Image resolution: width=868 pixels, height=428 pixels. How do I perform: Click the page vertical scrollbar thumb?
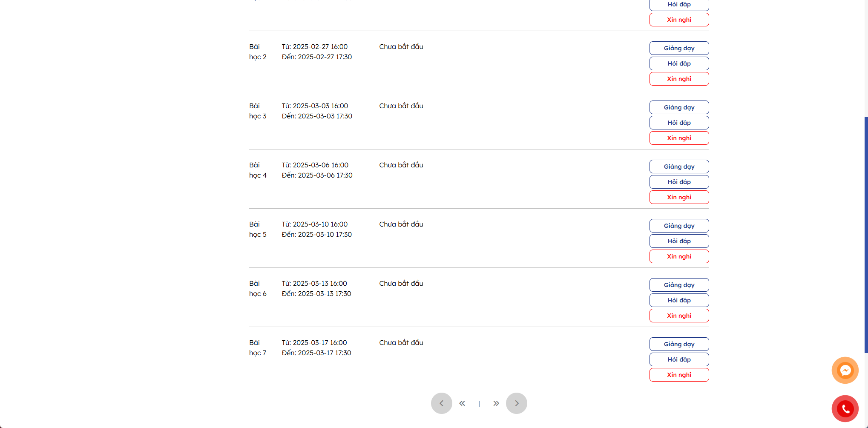pos(866,235)
